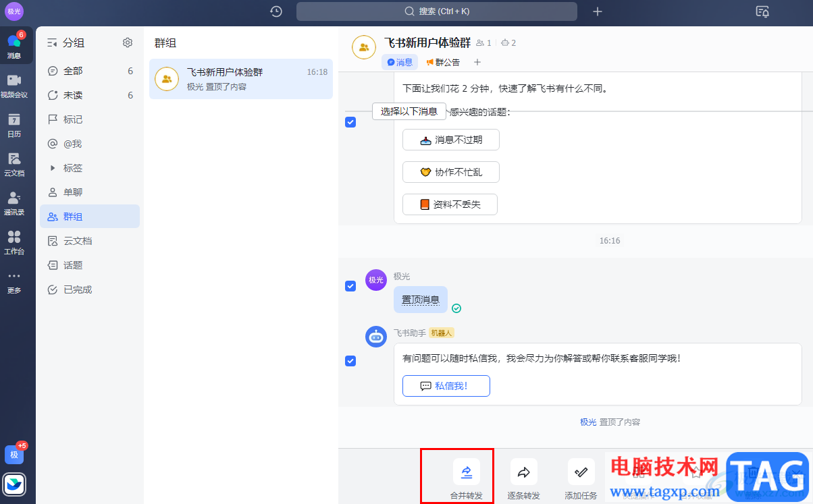Image resolution: width=813 pixels, height=504 pixels.
Task: Click 消息不过期 button
Action: pyautogui.click(x=451, y=140)
